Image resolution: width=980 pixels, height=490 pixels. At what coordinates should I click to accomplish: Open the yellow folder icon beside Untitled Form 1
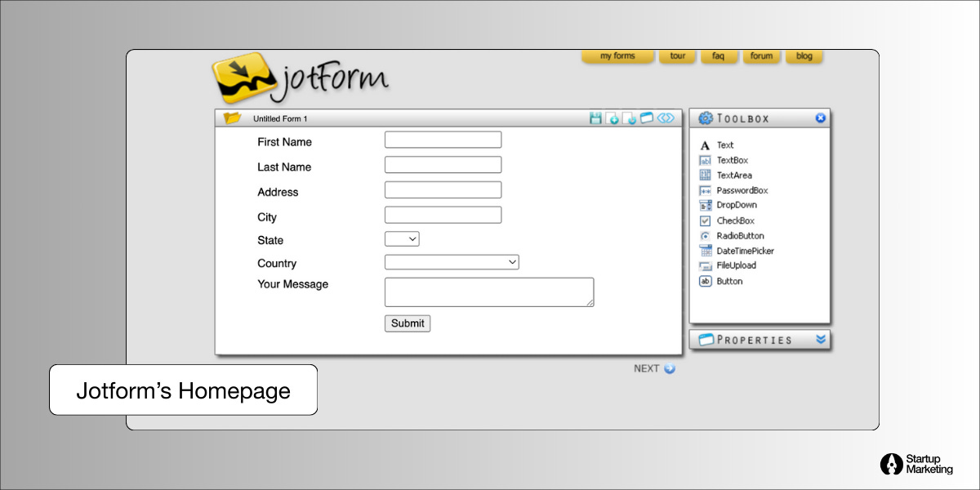tap(233, 118)
